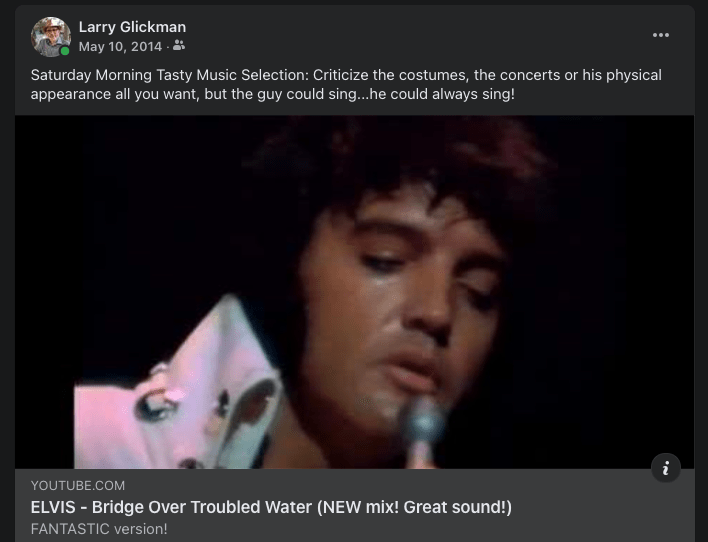This screenshot has height=542, width=708.
Task: Click the YOUTUBE.COM source label
Action: tap(78, 486)
